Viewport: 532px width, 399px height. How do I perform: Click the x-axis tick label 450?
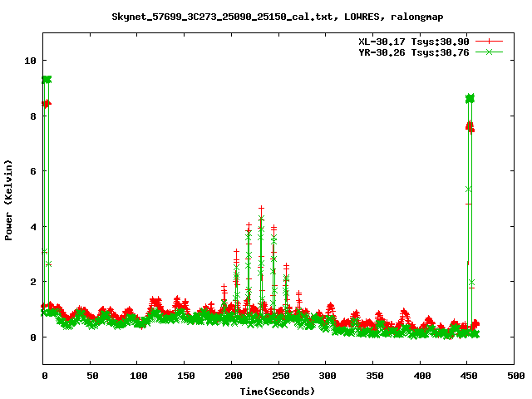[469, 376]
